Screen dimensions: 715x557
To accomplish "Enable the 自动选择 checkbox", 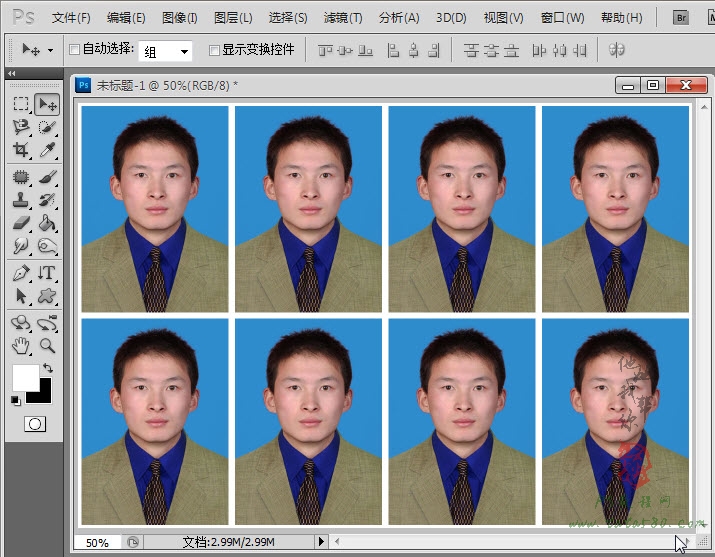I will 74,50.
